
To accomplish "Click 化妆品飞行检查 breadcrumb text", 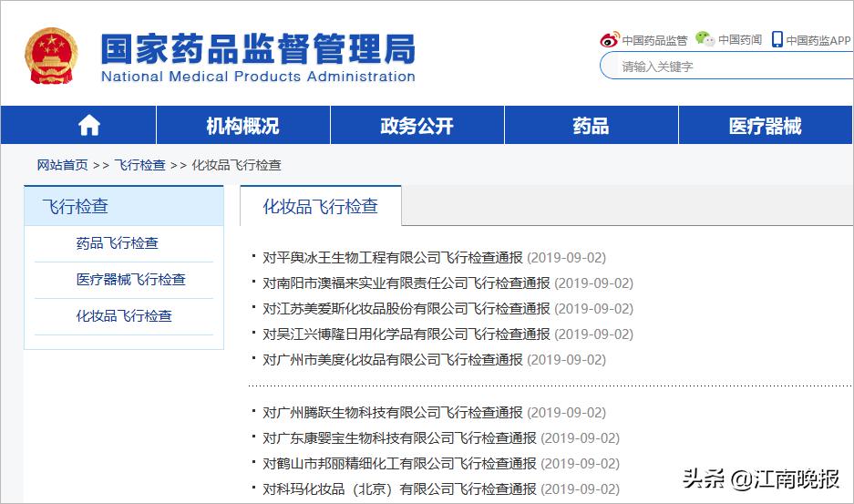I will click(x=236, y=165).
